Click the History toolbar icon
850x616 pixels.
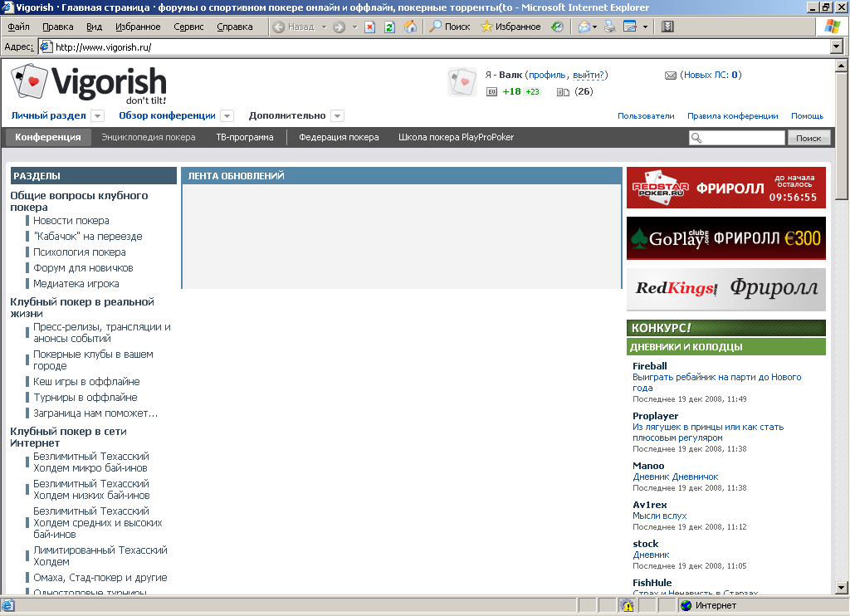point(557,27)
